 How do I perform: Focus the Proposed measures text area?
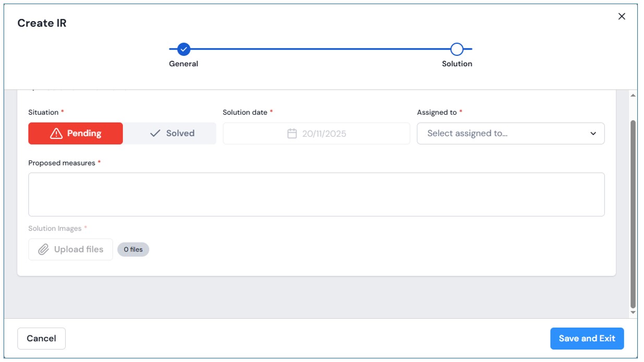[x=316, y=195]
